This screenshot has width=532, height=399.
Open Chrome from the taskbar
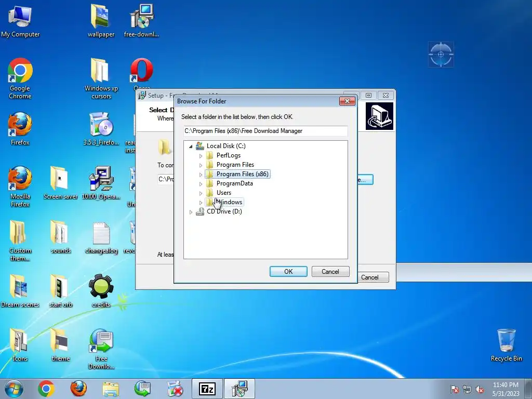46,389
